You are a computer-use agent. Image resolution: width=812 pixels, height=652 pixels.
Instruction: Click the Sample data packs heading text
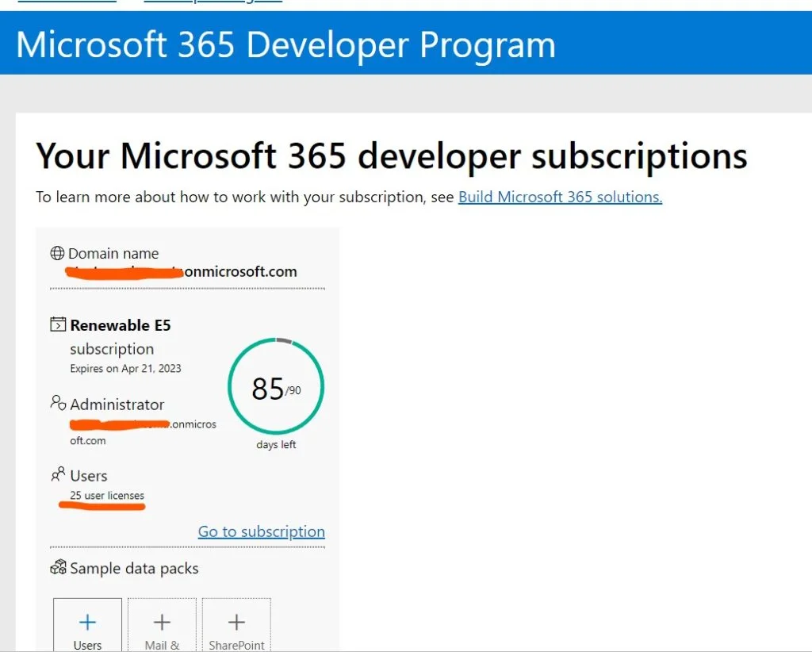coord(134,569)
